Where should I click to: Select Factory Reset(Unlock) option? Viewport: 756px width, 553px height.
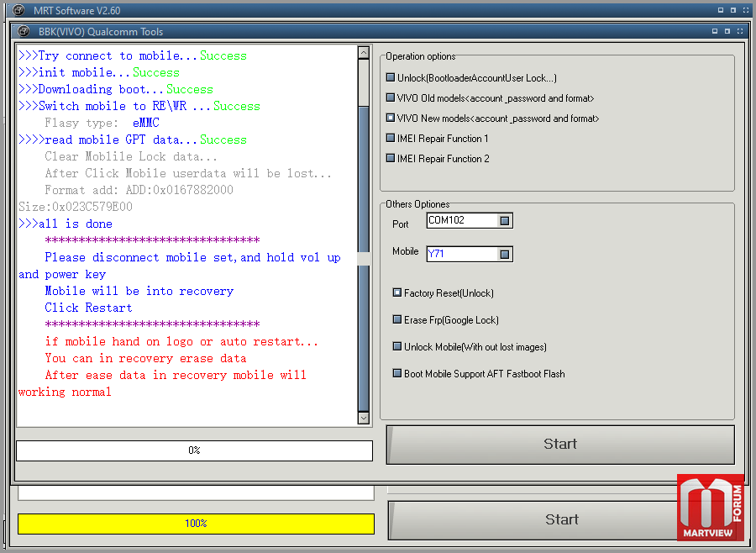(x=397, y=293)
